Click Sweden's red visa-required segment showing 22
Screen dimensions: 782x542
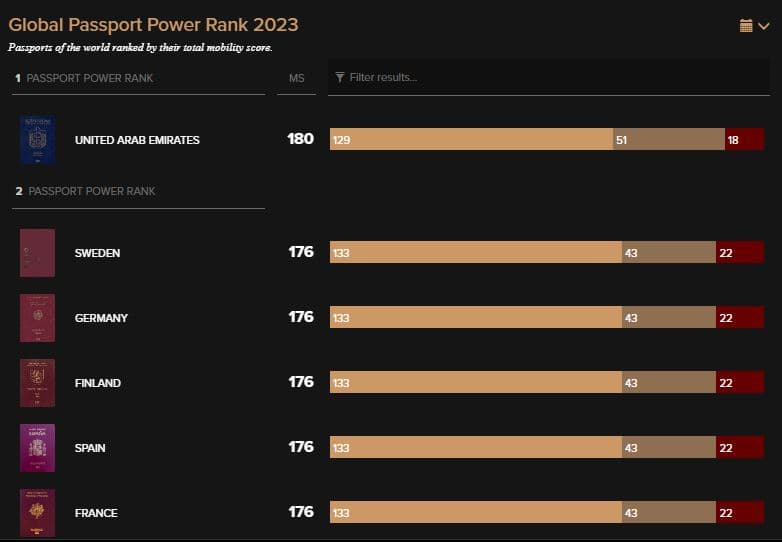(x=740, y=252)
